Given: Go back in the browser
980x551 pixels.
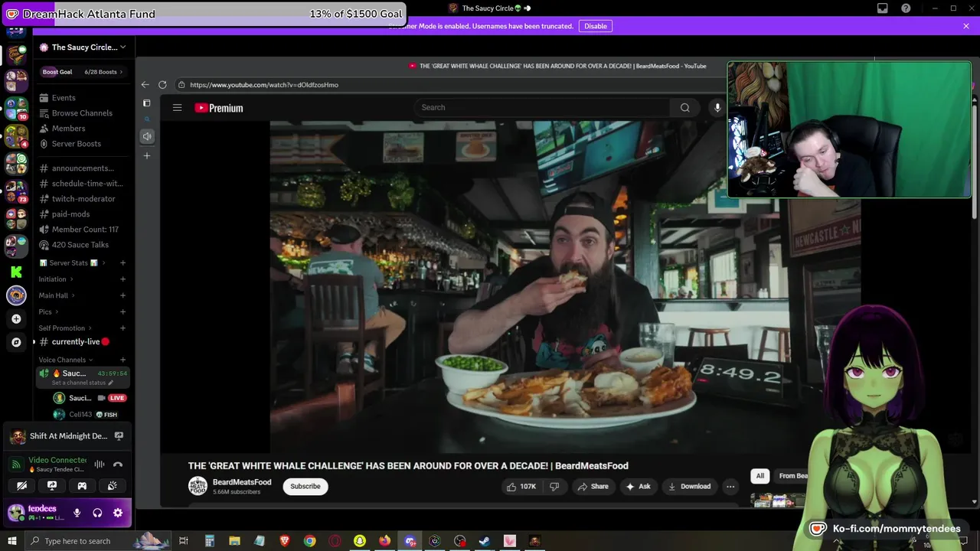Looking at the screenshot, I should click(145, 85).
